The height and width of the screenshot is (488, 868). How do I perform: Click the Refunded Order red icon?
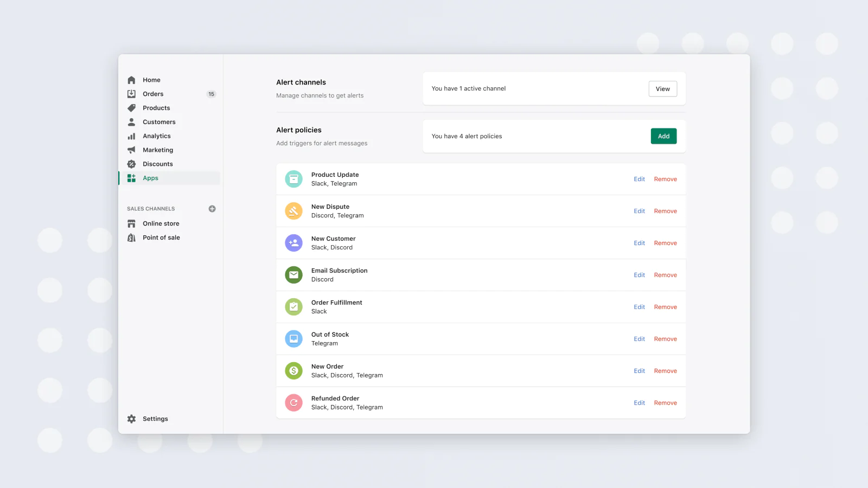[x=293, y=403]
